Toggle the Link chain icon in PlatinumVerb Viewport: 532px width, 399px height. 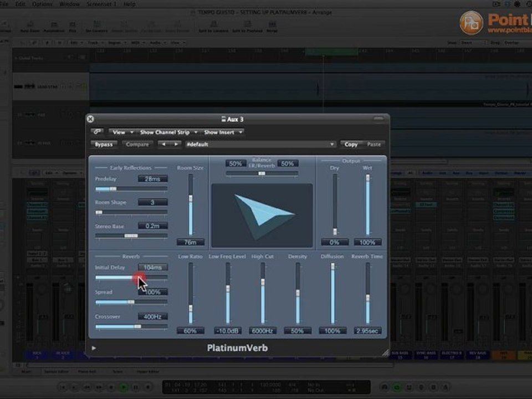click(98, 132)
